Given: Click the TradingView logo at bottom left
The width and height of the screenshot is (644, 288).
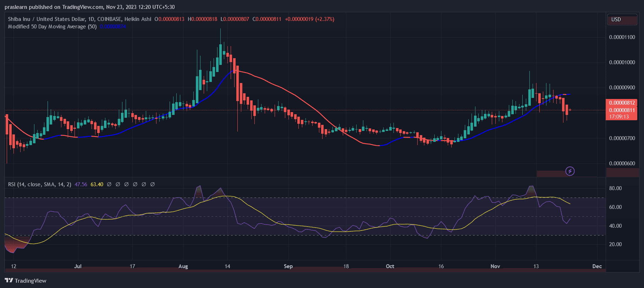Looking at the screenshot, I should tap(26, 281).
